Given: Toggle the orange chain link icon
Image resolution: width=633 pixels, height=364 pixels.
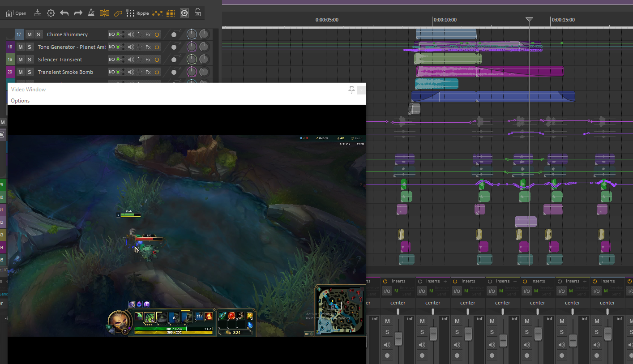Looking at the screenshot, I should click(x=118, y=13).
